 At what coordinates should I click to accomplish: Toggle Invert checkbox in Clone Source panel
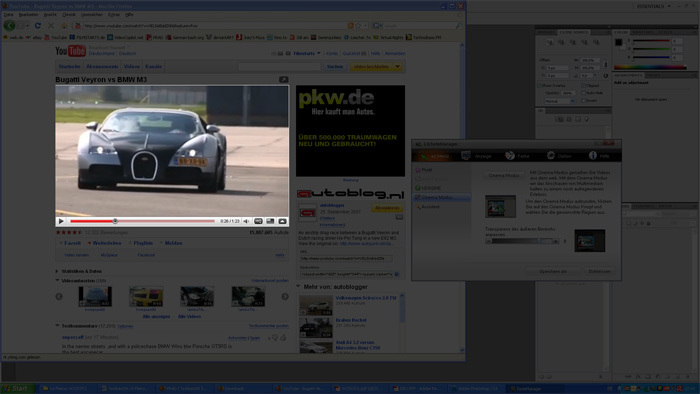click(583, 100)
